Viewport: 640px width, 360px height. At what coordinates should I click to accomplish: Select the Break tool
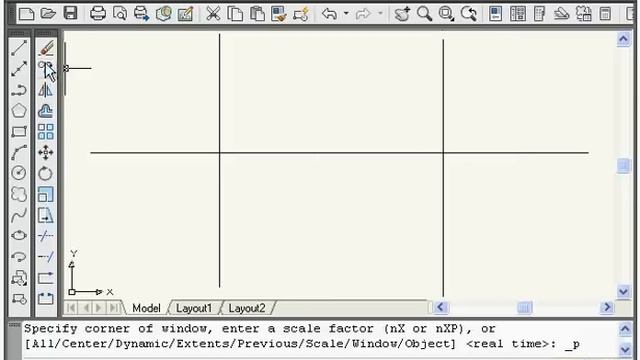(46, 299)
